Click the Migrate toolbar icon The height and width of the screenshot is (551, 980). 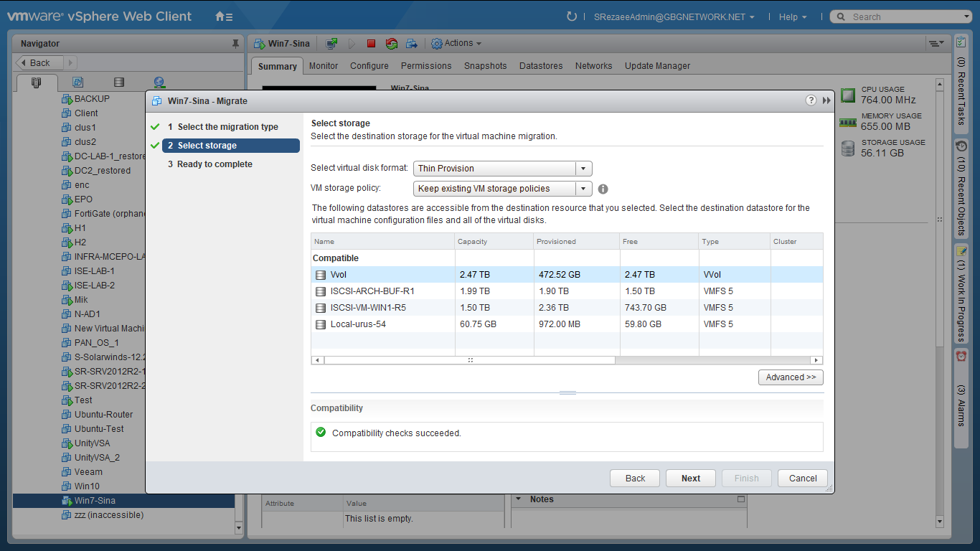pos(412,44)
